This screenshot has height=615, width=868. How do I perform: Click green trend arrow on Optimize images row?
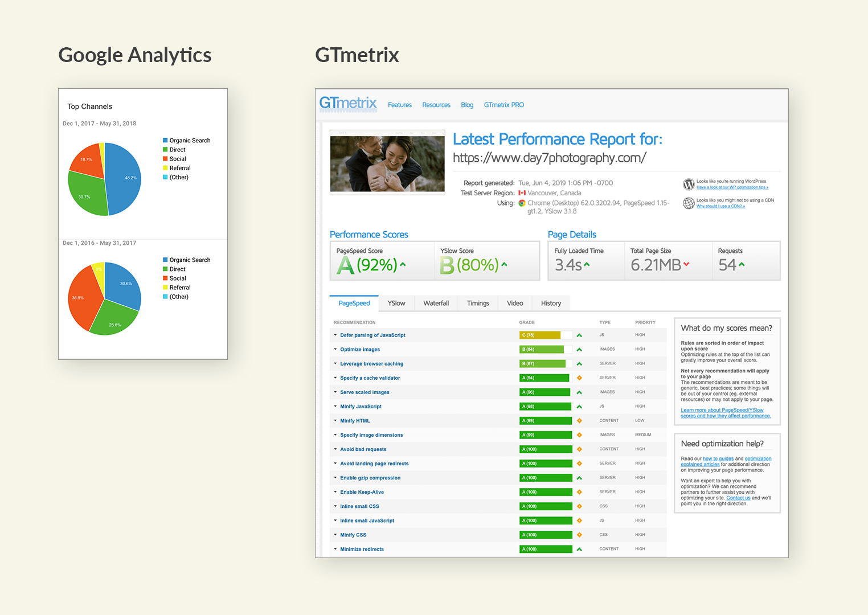click(579, 350)
